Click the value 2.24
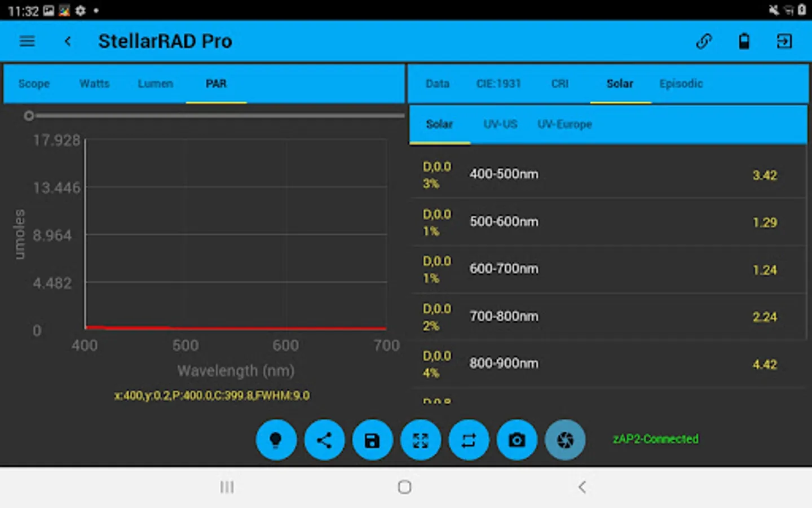Screen dimensions: 812x508 (x=765, y=317)
